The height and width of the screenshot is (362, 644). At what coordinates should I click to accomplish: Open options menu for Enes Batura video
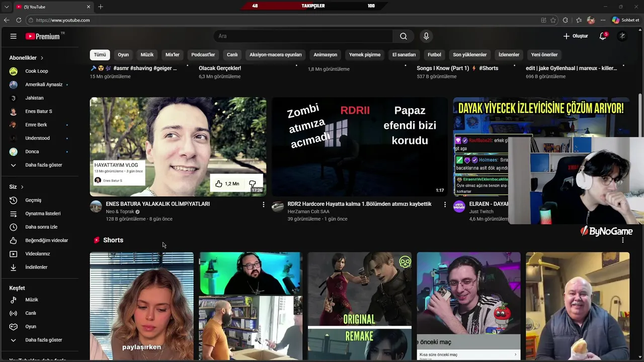click(263, 204)
